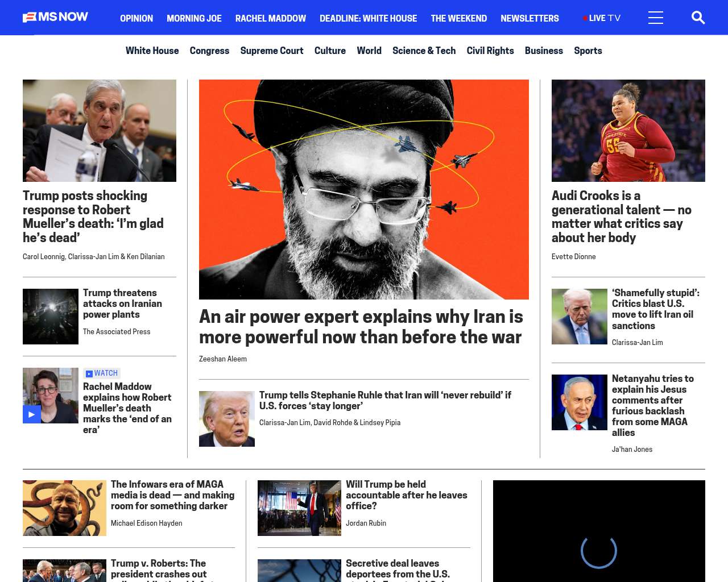Open 'Shamefully stupid' Iran oil sanctions article
The height and width of the screenshot is (582, 728).
coord(656,309)
